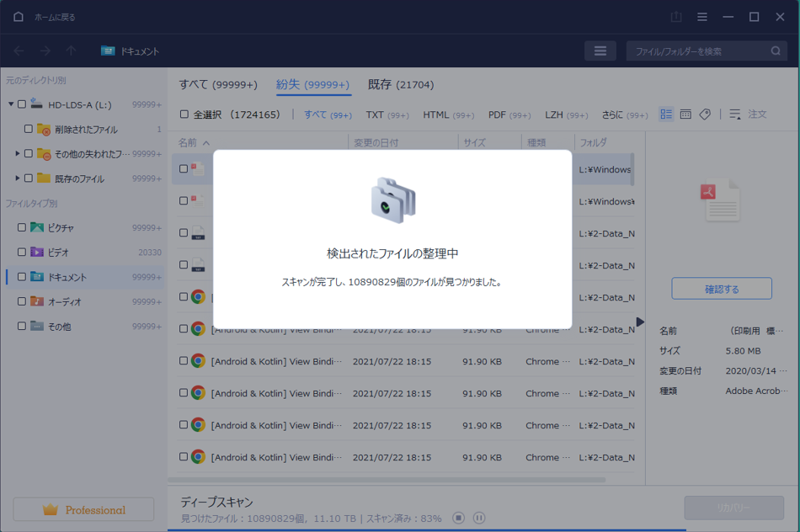Switch to list detail view icon

(x=666, y=114)
